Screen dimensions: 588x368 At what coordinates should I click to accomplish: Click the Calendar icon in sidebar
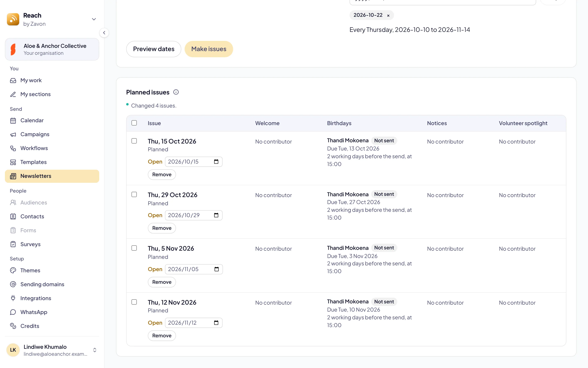[x=13, y=120]
